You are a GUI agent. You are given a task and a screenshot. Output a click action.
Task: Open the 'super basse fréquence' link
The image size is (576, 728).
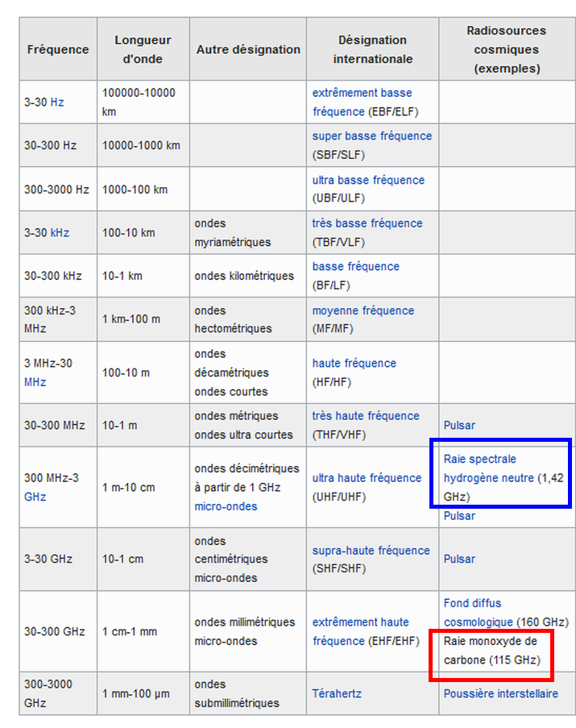(372, 136)
